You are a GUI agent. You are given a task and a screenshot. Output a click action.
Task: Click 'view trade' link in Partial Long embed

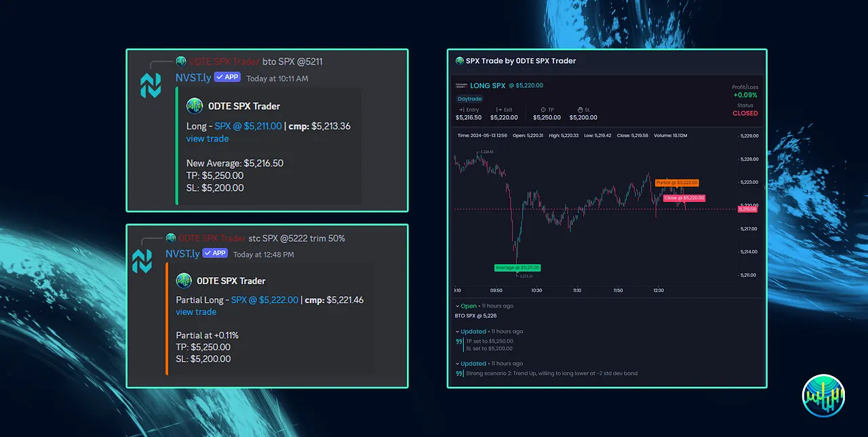(x=196, y=312)
